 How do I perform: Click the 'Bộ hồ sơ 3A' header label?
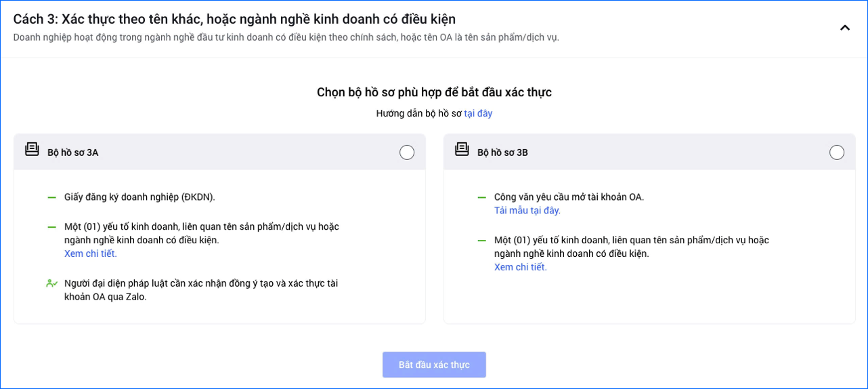72,152
